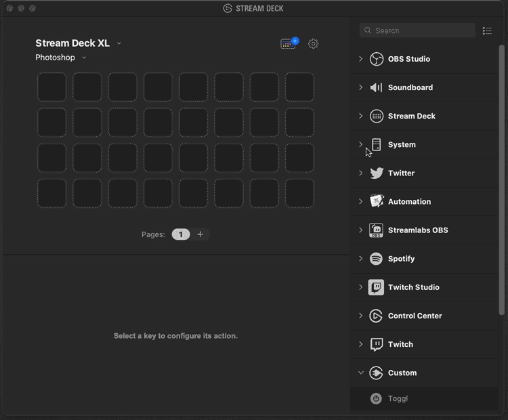Expand the Twitter category

pyautogui.click(x=360, y=173)
